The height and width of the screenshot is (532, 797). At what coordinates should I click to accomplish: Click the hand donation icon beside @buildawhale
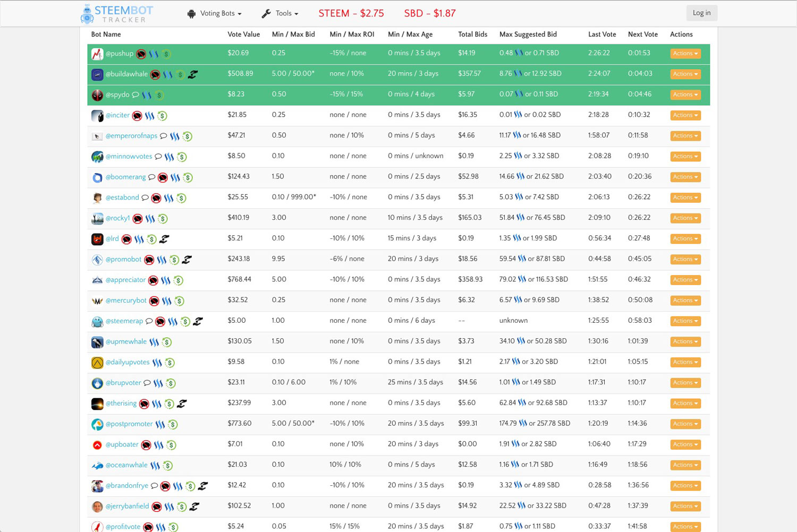tap(193, 74)
